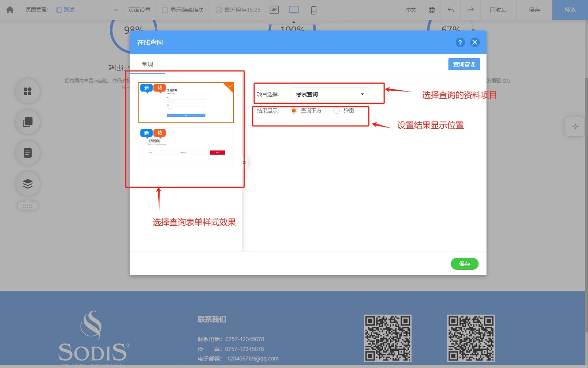Select 弹窗 result display option
Viewport: 588px width, 368px height.
click(x=337, y=111)
